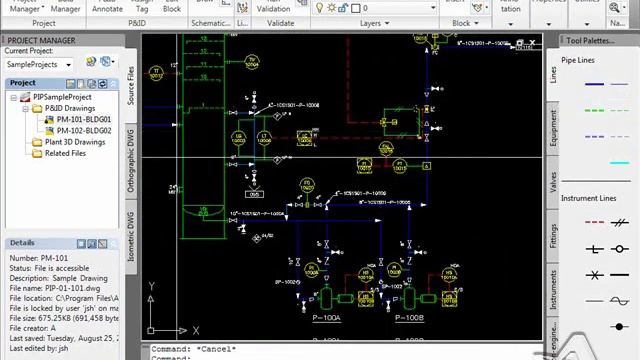The image size is (640, 360).
Task: Switch to the Isometric DWG tab
Action: pyautogui.click(x=131, y=236)
